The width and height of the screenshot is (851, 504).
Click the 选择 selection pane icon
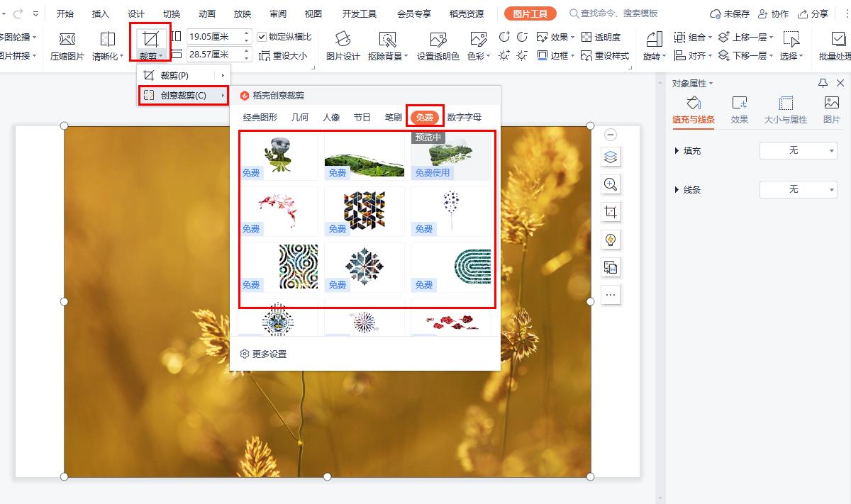point(791,40)
